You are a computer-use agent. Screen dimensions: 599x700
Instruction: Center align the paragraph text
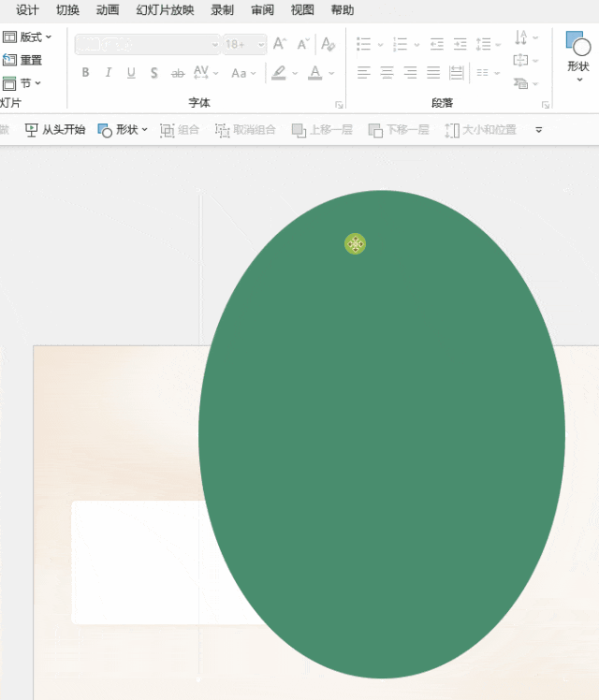point(387,72)
